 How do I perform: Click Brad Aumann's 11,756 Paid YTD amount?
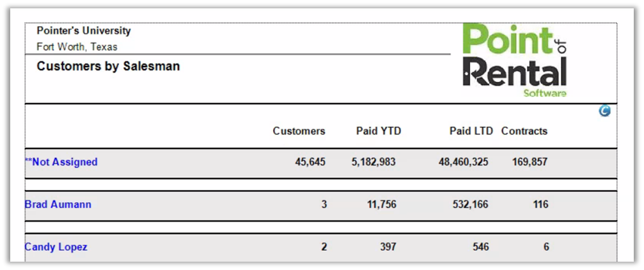[x=381, y=205]
